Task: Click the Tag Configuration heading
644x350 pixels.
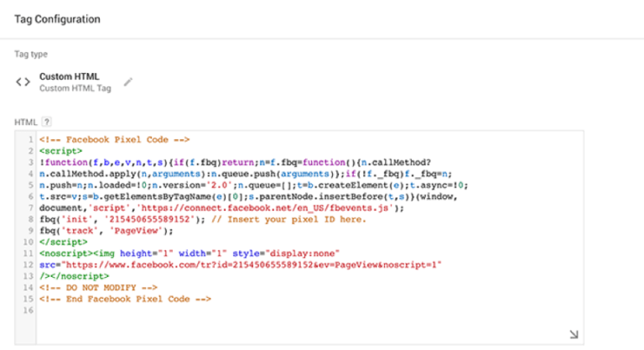Action: tap(57, 19)
